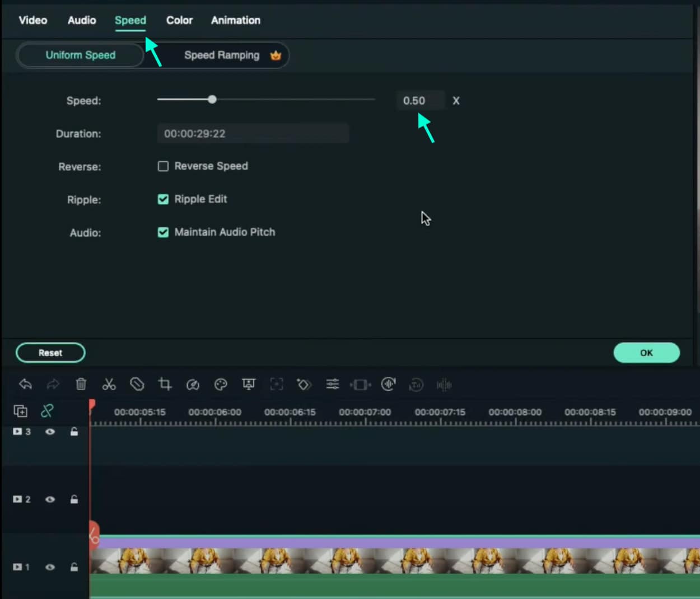
Task: Click the Redo arrow icon
Action: [53, 384]
